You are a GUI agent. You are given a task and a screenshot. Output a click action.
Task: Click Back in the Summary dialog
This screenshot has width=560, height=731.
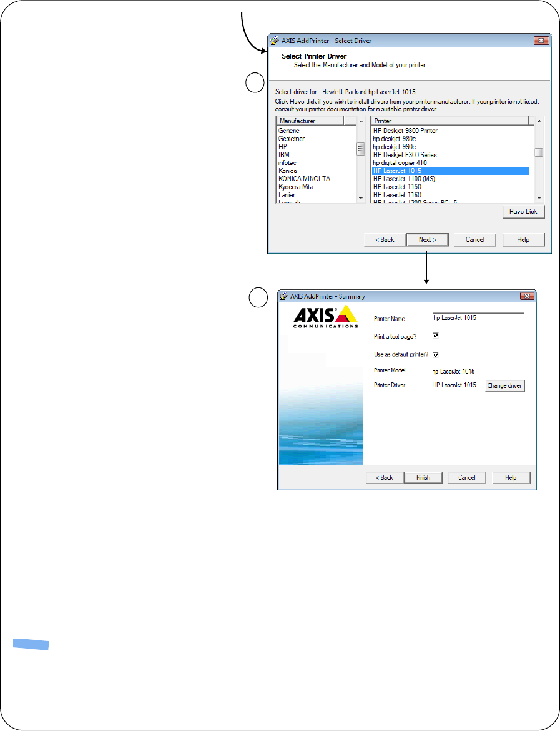pos(385,478)
